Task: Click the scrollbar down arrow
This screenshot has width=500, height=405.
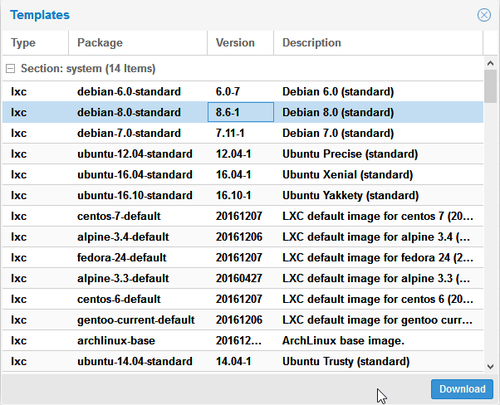Action: click(x=490, y=367)
